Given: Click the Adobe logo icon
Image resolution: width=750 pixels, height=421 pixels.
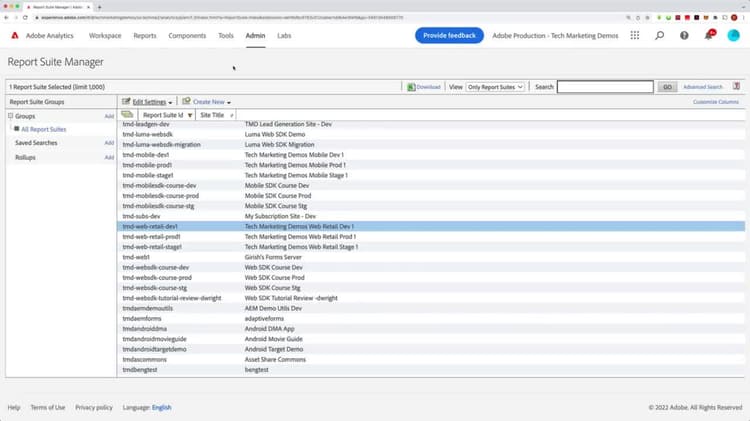Looking at the screenshot, I should click(15, 35).
